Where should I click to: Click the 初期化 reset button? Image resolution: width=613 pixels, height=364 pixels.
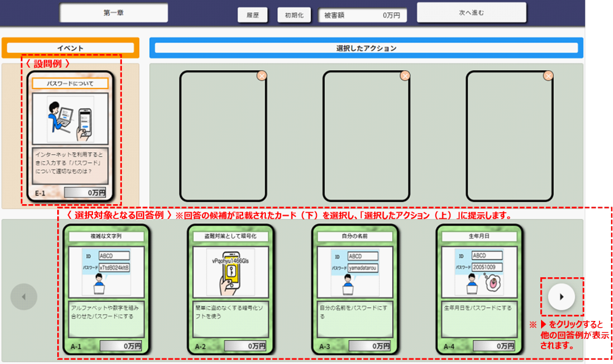tap(294, 15)
